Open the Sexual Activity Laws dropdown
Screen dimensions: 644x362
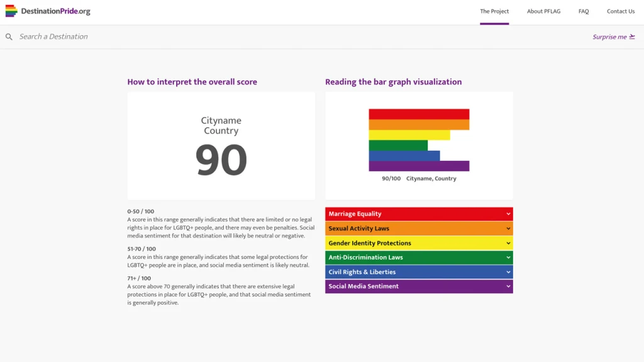[418, 228]
